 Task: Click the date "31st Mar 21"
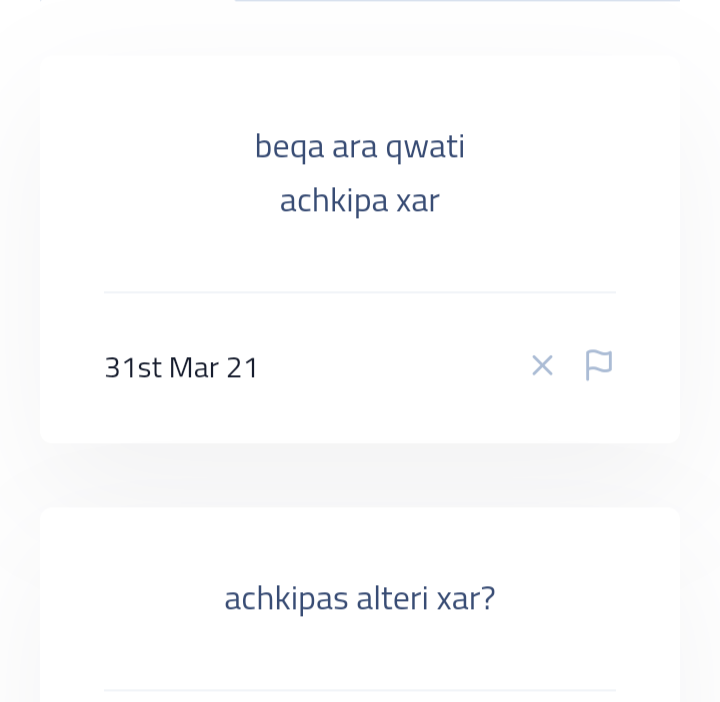pyautogui.click(x=181, y=368)
